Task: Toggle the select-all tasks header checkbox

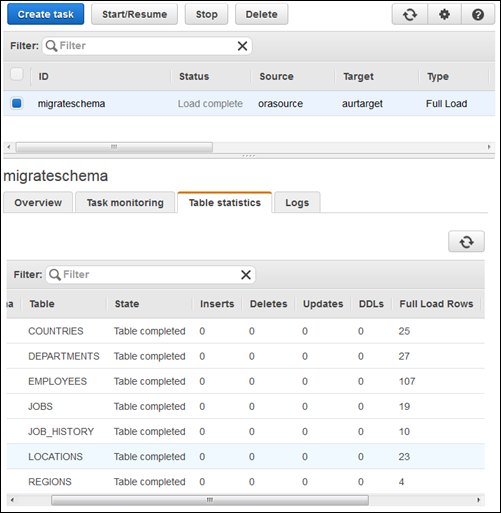Action: pyautogui.click(x=17, y=74)
